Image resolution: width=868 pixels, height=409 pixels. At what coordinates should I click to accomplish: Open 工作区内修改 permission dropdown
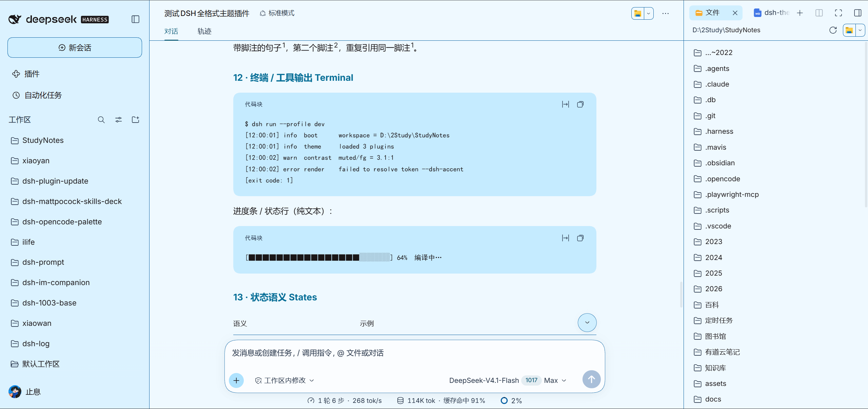(x=285, y=380)
